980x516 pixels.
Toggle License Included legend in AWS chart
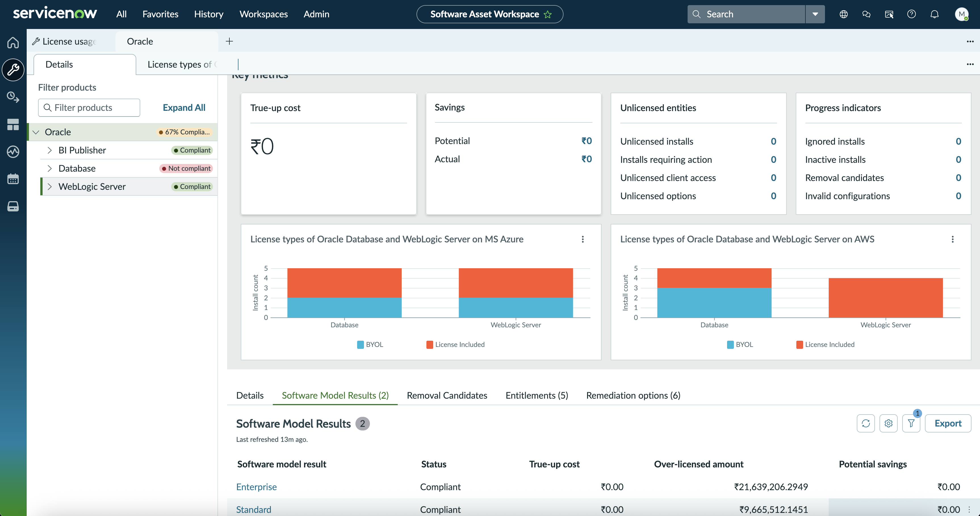825,345
